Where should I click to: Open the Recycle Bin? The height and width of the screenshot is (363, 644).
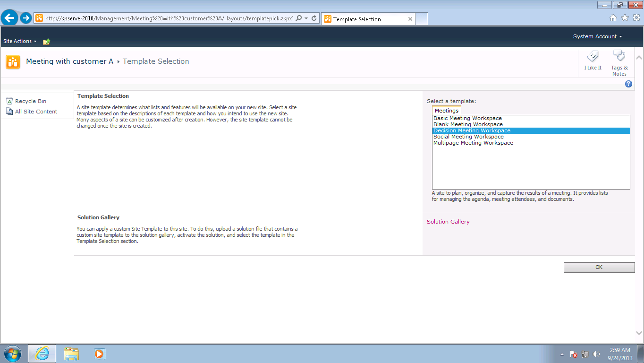tap(30, 101)
